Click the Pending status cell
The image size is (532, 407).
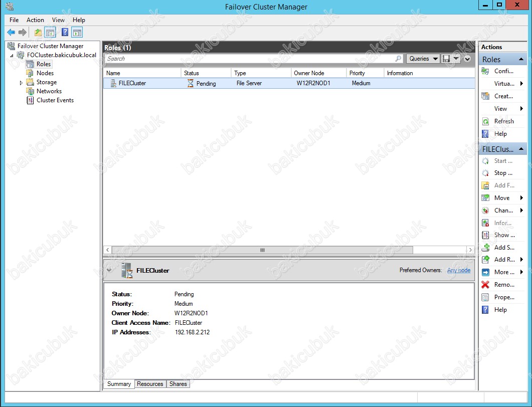click(206, 83)
